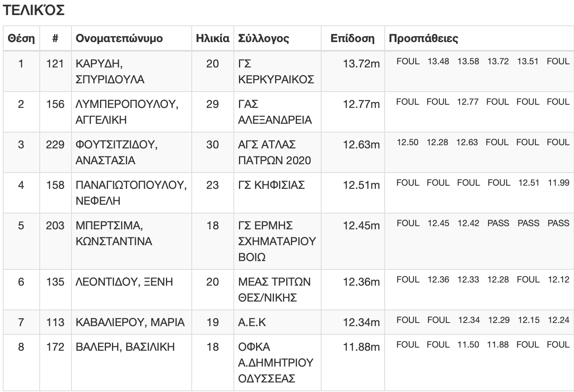Select athlete name ΚΑΡΥΔΗ, ΣΠΥΡΙΔΟΥΛΑ
574x392 pixels.
pos(110,71)
